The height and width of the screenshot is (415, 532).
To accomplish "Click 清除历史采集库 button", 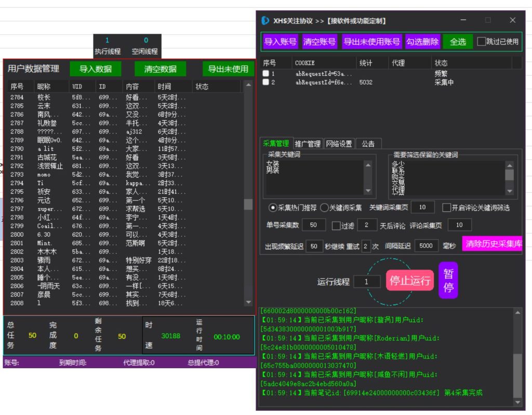I will (x=491, y=244).
